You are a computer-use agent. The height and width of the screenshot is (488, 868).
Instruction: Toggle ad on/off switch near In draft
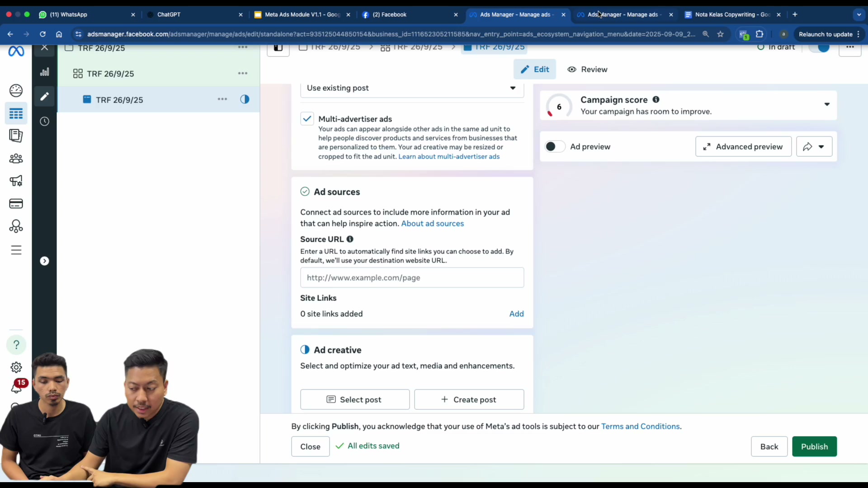click(x=819, y=47)
